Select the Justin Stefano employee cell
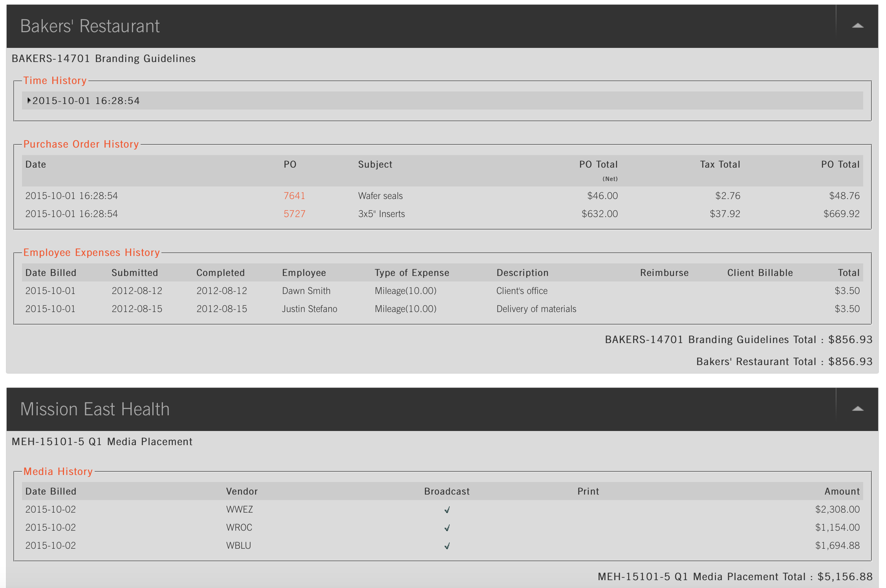This screenshot has height=588, width=886. tap(309, 309)
